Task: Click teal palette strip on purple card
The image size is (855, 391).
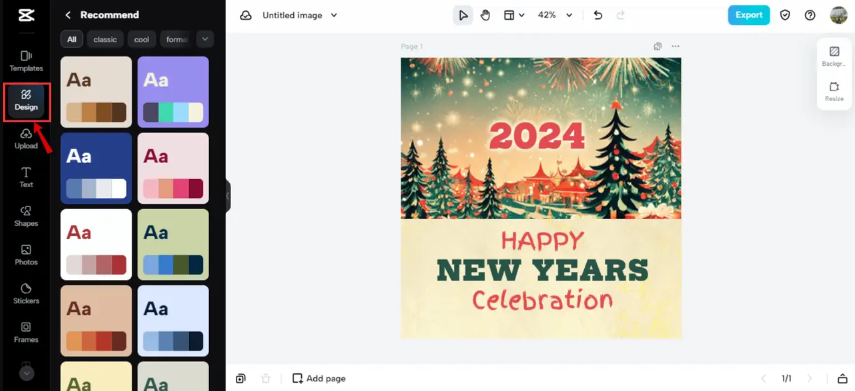Action: pyautogui.click(x=173, y=112)
